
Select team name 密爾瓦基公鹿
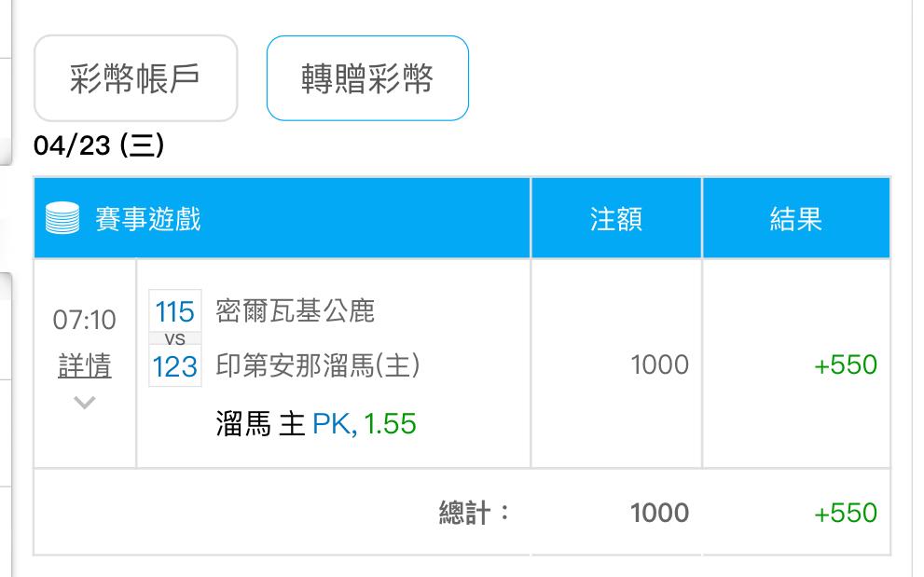(x=295, y=310)
